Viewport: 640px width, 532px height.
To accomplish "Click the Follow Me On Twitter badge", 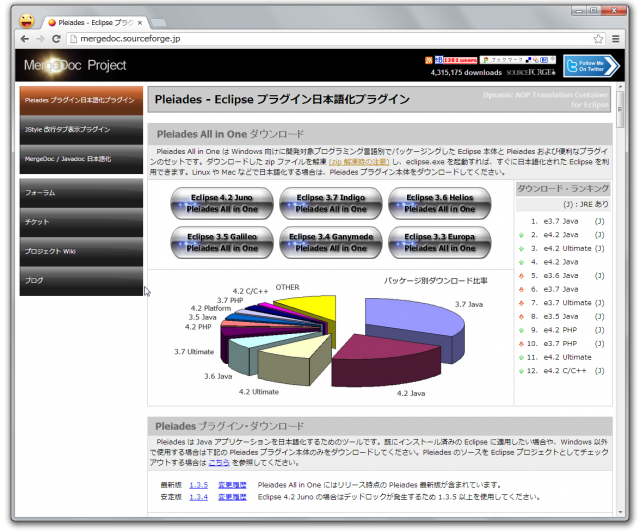I will (591, 66).
